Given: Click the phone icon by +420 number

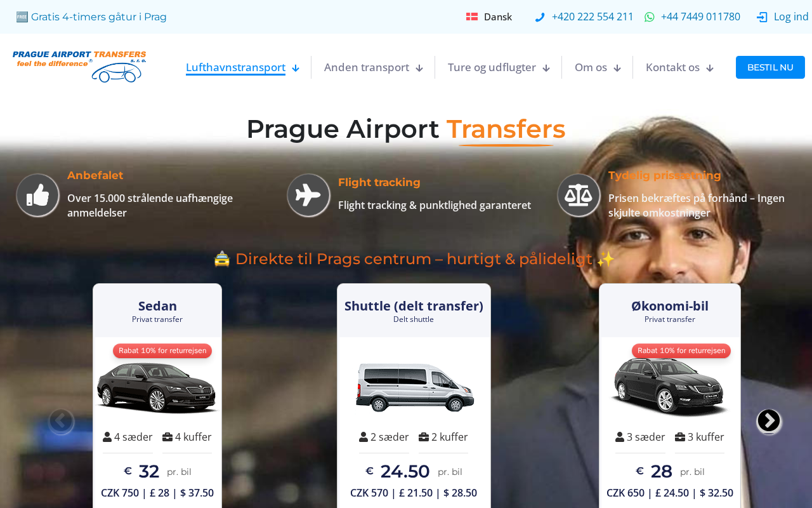Looking at the screenshot, I should (x=540, y=17).
